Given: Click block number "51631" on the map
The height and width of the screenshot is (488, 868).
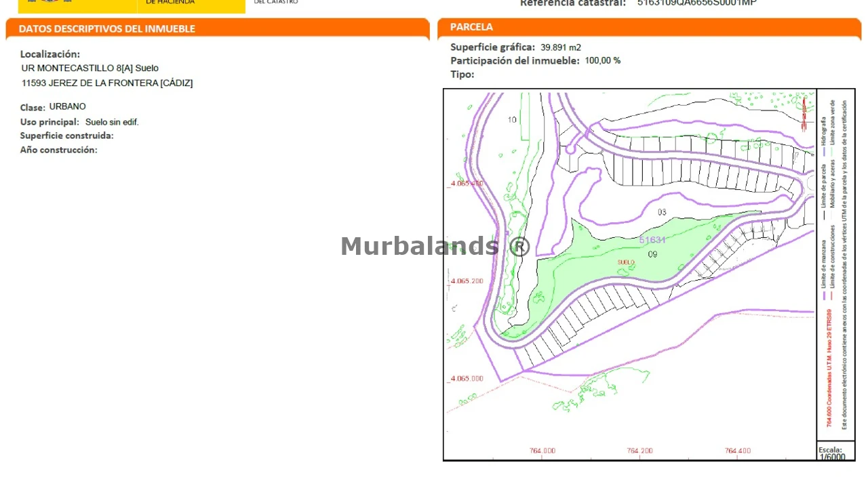Looking at the screenshot, I should pyautogui.click(x=652, y=240).
